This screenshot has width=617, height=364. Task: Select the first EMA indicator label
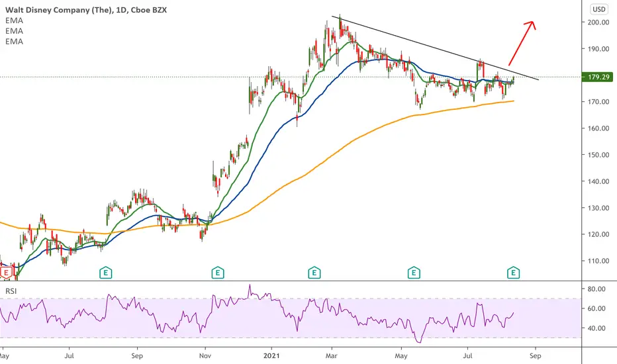click(x=14, y=21)
